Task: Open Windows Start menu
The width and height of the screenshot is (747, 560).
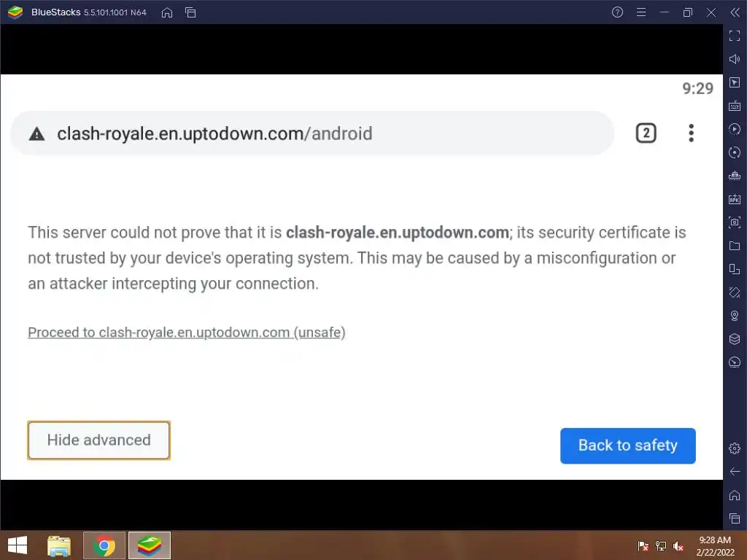Action: 18,545
